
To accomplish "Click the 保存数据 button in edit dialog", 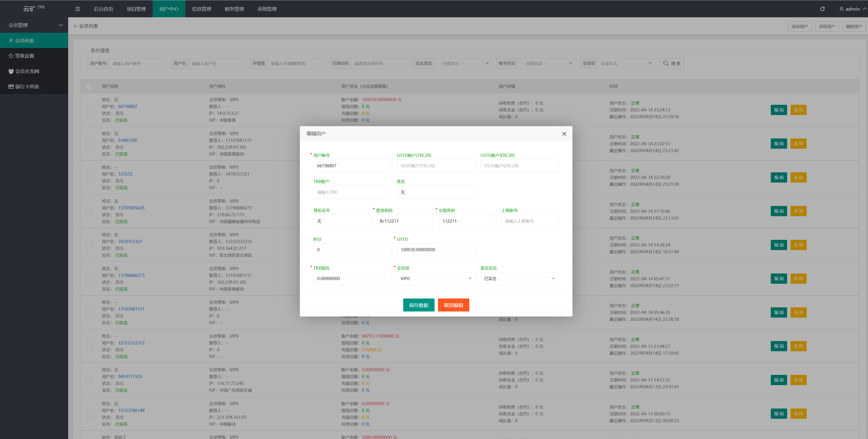I will point(419,305).
